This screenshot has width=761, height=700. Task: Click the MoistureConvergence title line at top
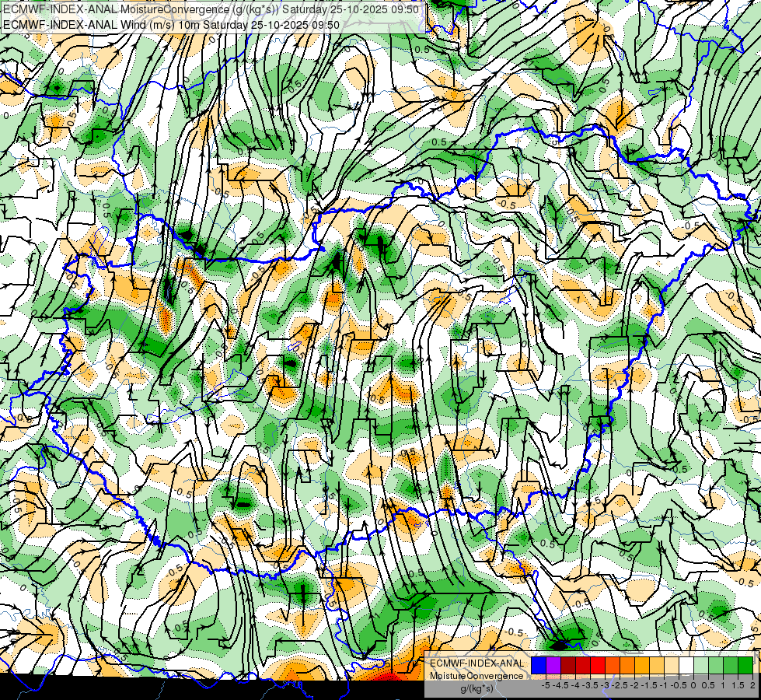click(x=211, y=9)
